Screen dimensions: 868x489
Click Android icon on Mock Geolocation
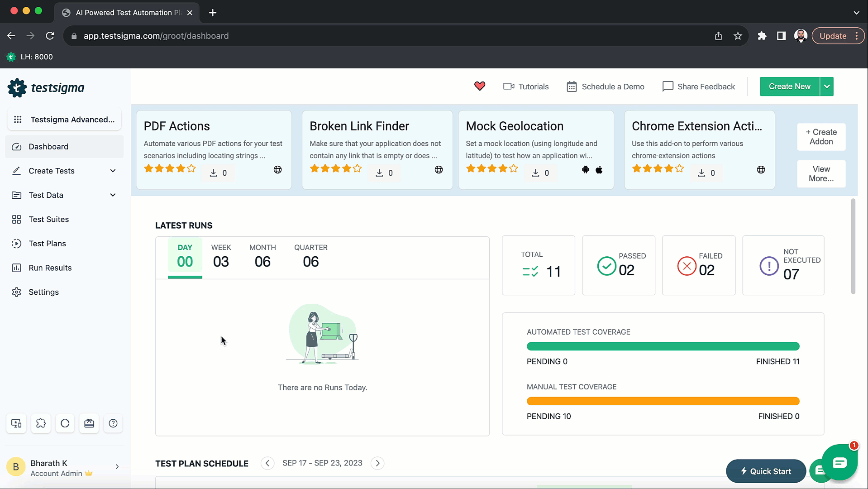click(586, 170)
